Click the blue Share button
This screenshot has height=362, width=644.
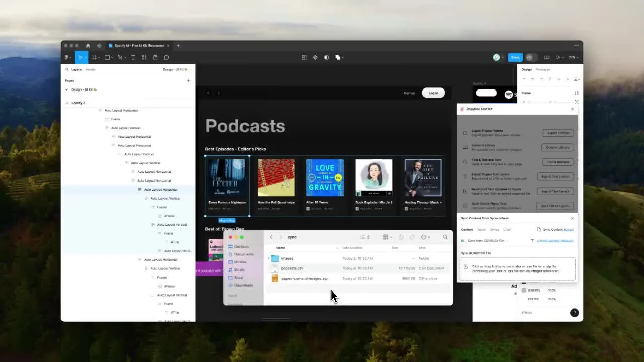pyautogui.click(x=515, y=58)
